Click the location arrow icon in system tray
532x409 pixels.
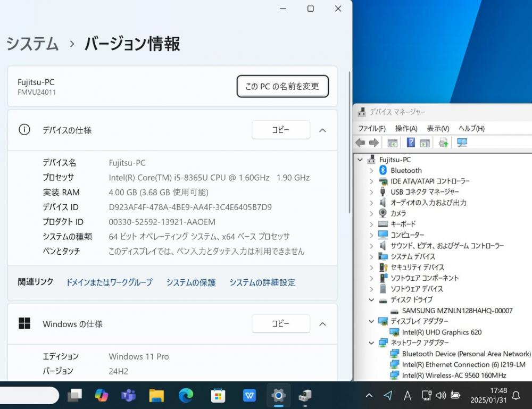pyautogui.click(x=388, y=395)
